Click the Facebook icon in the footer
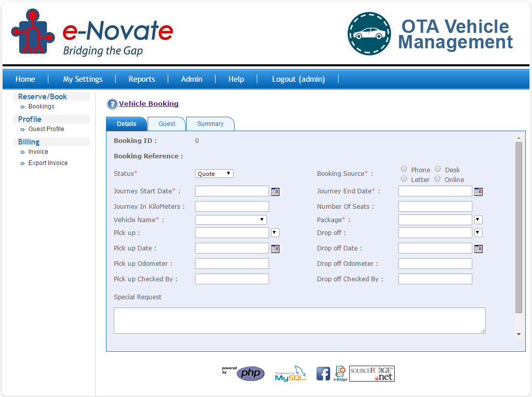 [x=323, y=373]
